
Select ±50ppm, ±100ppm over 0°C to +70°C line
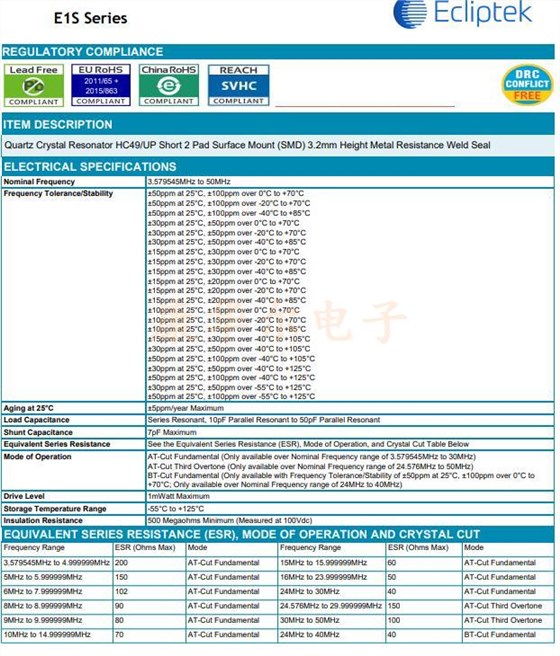click(x=225, y=193)
